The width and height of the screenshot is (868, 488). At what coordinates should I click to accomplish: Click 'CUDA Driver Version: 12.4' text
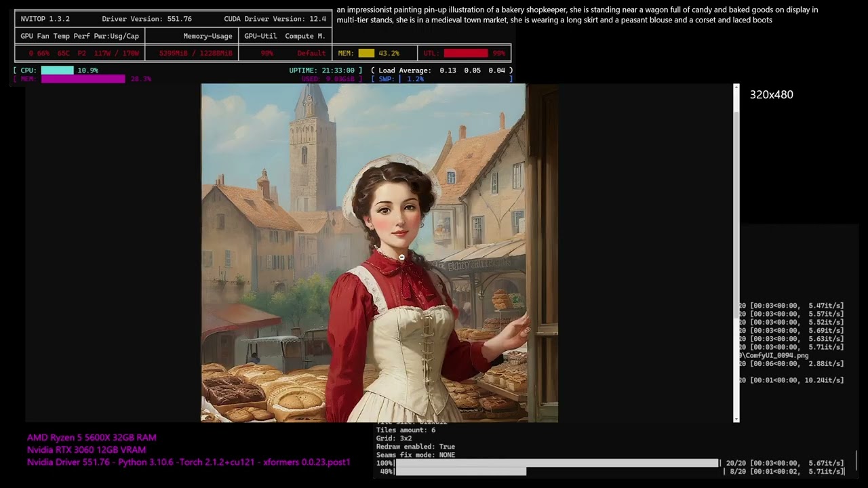tap(275, 19)
